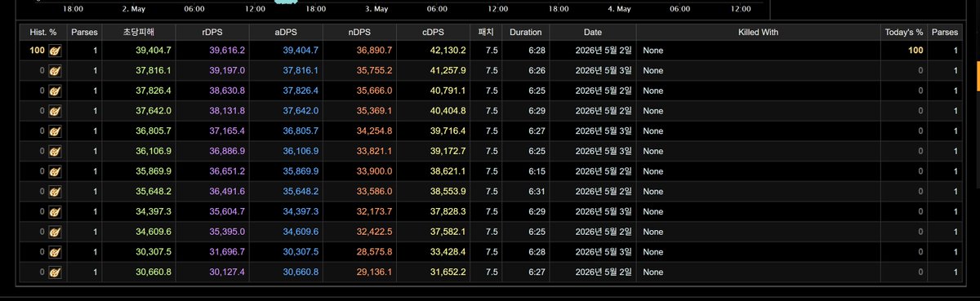Click the 2. May label on the chart axis
This screenshot has width=980, height=301.
click(x=133, y=8)
